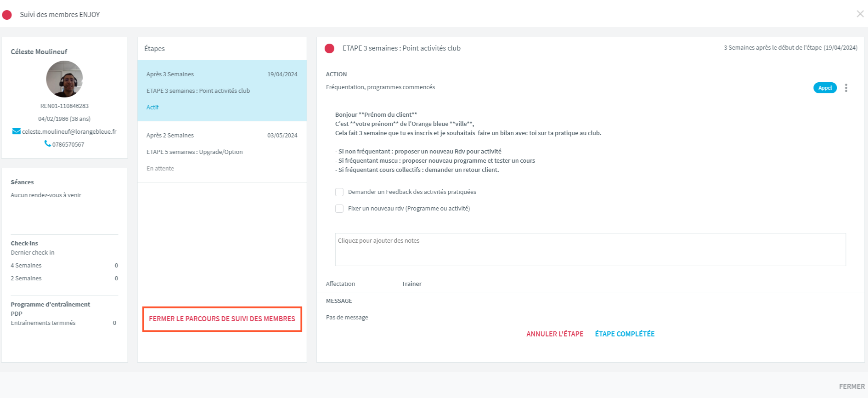This screenshot has width=868, height=398.
Task: Click birthdate 04/02/1986 (38 ans)
Action: pos(64,119)
